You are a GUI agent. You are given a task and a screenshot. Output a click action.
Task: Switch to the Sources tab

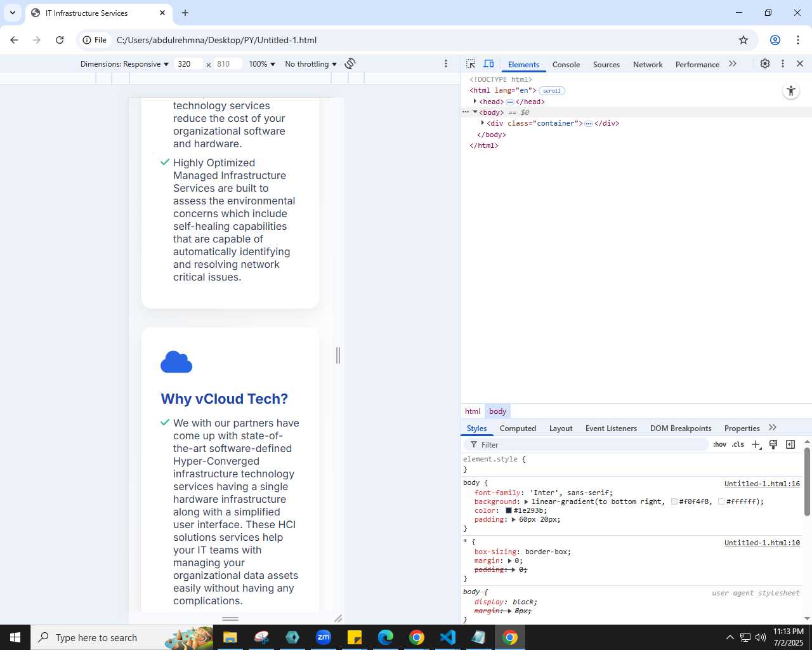[x=606, y=64]
